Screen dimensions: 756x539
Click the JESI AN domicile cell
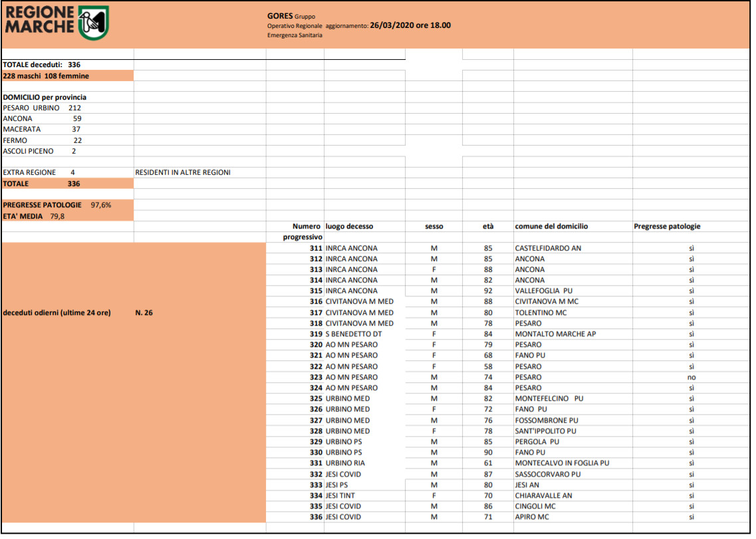pyautogui.click(x=527, y=485)
